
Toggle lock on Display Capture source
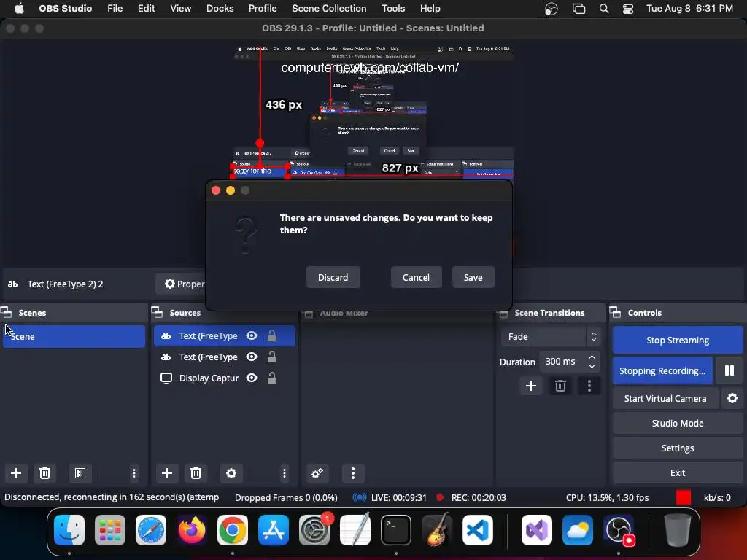[x=272, y=378]
